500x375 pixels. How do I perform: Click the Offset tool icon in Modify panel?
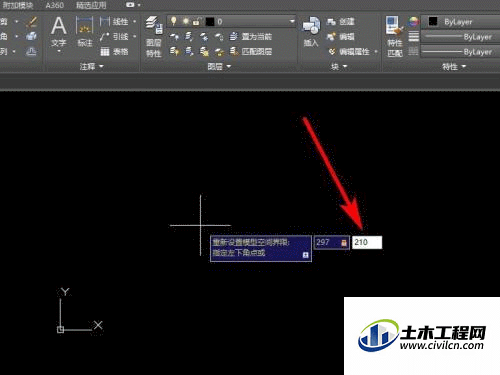coord(31,52)
